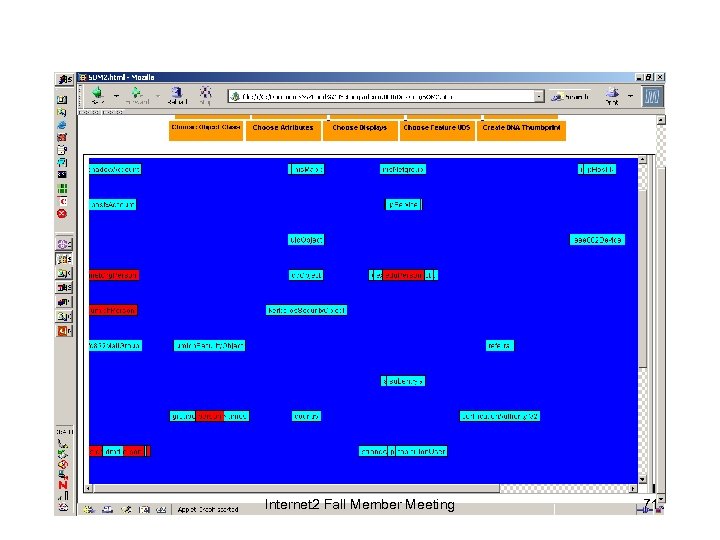Click the ipHost object class box
The height and width of the screenshot is (540, 720).
point(600,169)
